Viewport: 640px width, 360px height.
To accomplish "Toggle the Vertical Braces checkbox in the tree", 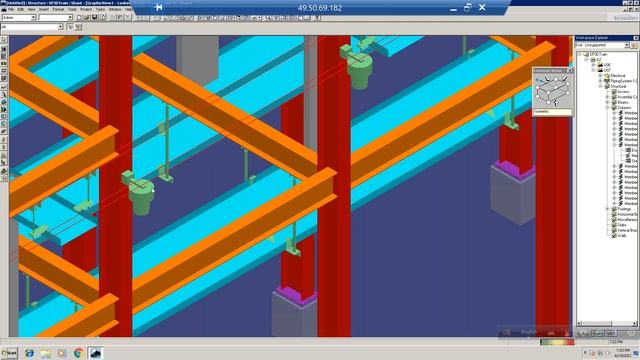I will tap(614, 230).
